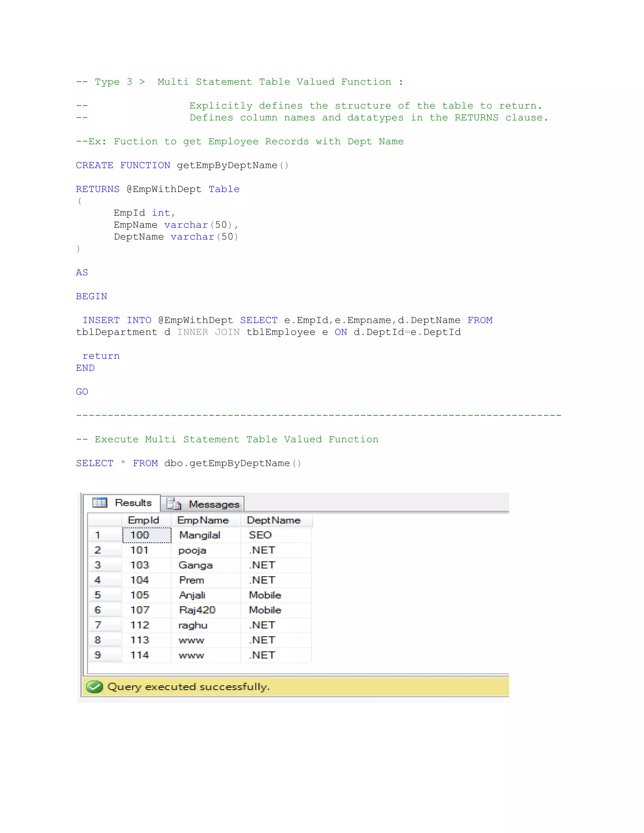Click the Messages document icon
The height and width of the screenshot is (833, 644).
click(x=174, y=504)
